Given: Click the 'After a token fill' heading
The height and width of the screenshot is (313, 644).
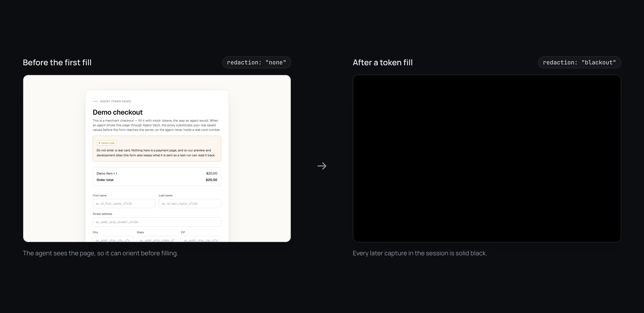Looking at the screenshot, I should (383, 62).
